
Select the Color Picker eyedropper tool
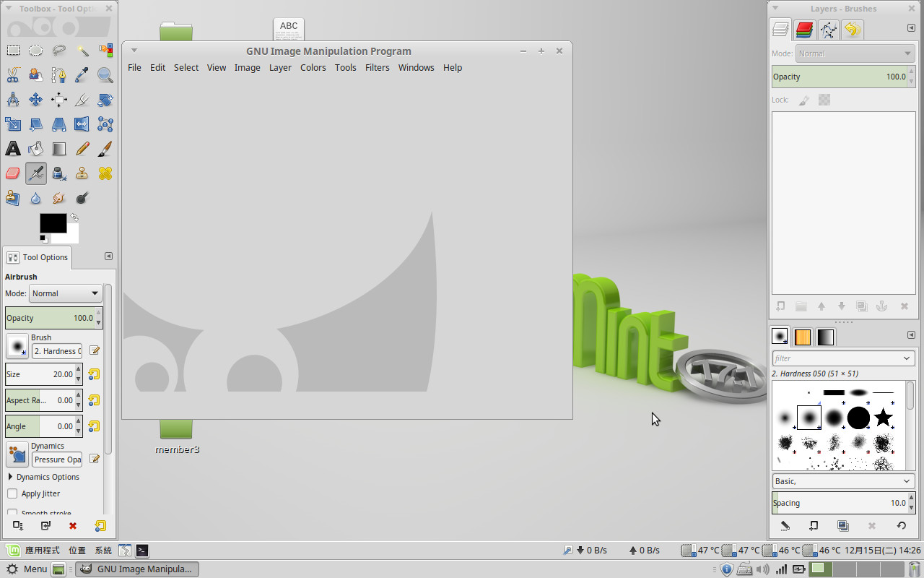[x=82, y=75]
